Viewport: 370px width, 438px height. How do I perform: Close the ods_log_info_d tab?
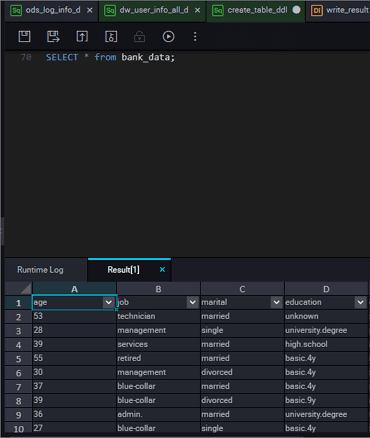[90, 10]
